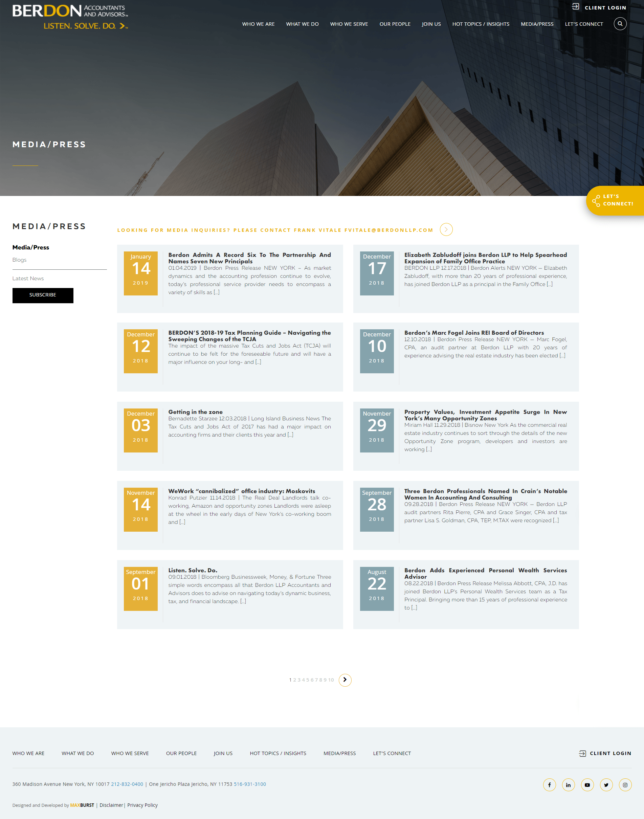This screenshot has width=644, height=819.
Task: Open the Who We Are header menu
Action: [258, 24]
